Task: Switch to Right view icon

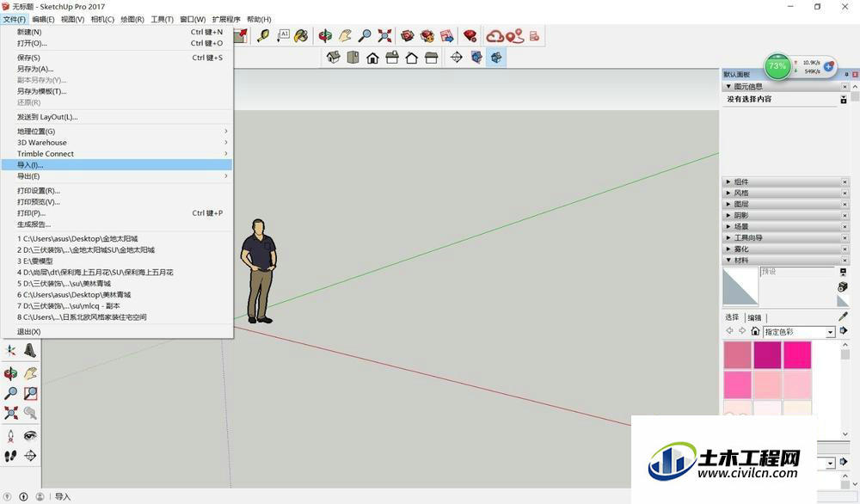Action: (391, 57)
